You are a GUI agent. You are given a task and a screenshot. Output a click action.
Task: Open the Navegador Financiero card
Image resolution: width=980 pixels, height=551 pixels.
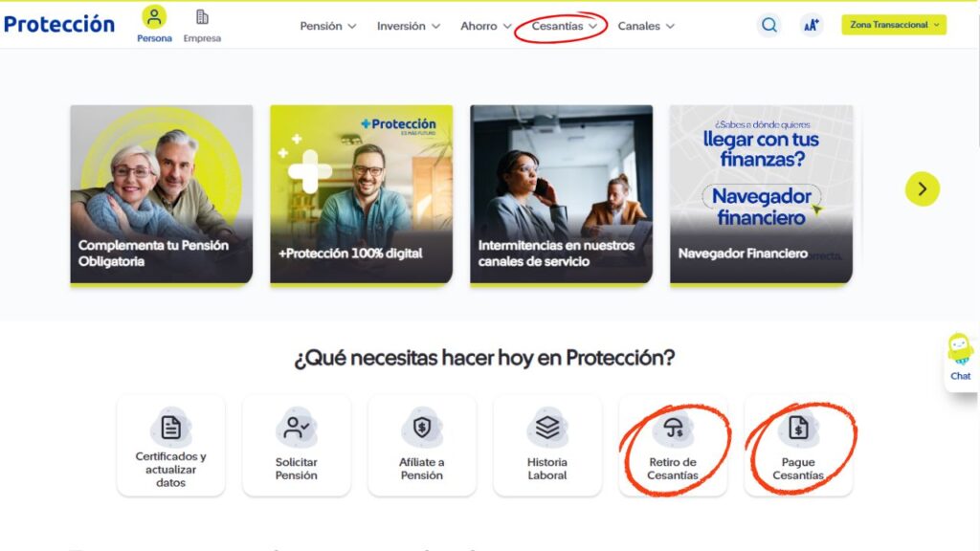(761, 194)
